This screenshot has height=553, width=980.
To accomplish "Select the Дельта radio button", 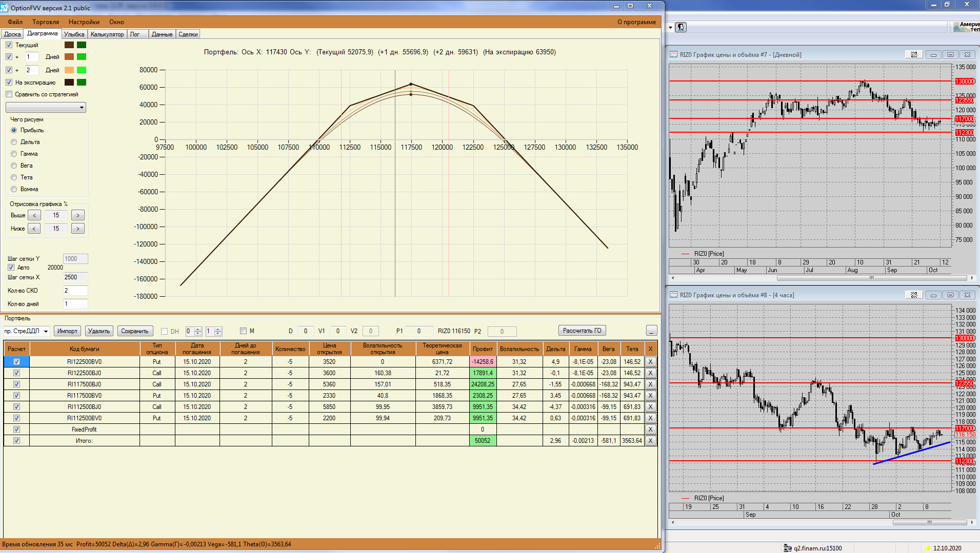I will point(14,142).
